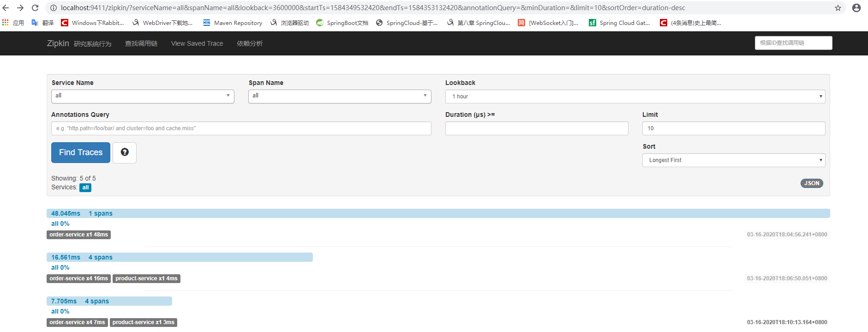Click timestamp 03-16-2020T18:06:50.051+0800
The width and height of the screenshot is (868, 332).
[x=787, y=278]
